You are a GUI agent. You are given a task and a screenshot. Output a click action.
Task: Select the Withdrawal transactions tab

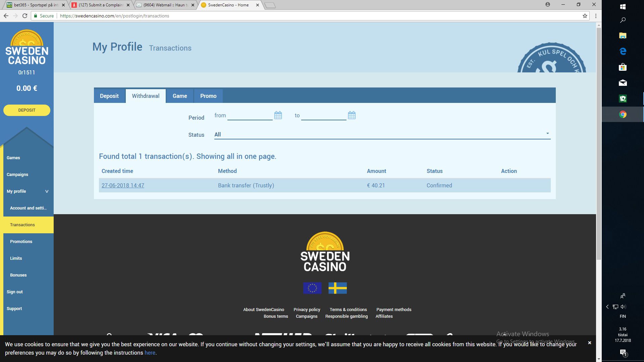pyautogui.click(x=146, y=96)
